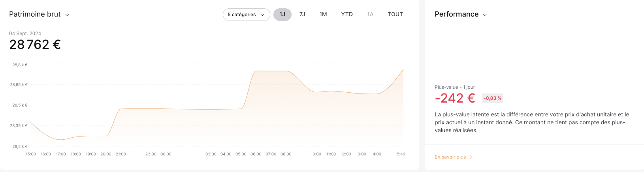The width and height of the screenshot is (644, 172).
Task: Click the 28 762 € total amount
Action: pos(35,45)
